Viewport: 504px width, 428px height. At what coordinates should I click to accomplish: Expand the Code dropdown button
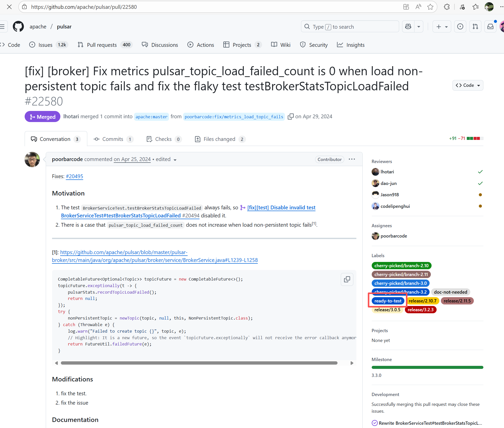click(x=468, y=85)
